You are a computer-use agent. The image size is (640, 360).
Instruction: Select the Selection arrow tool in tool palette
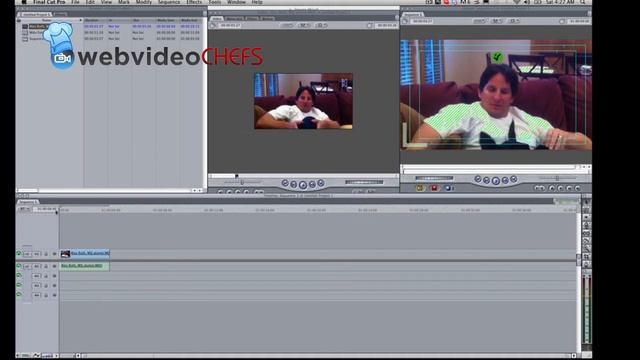coord(587,203)
